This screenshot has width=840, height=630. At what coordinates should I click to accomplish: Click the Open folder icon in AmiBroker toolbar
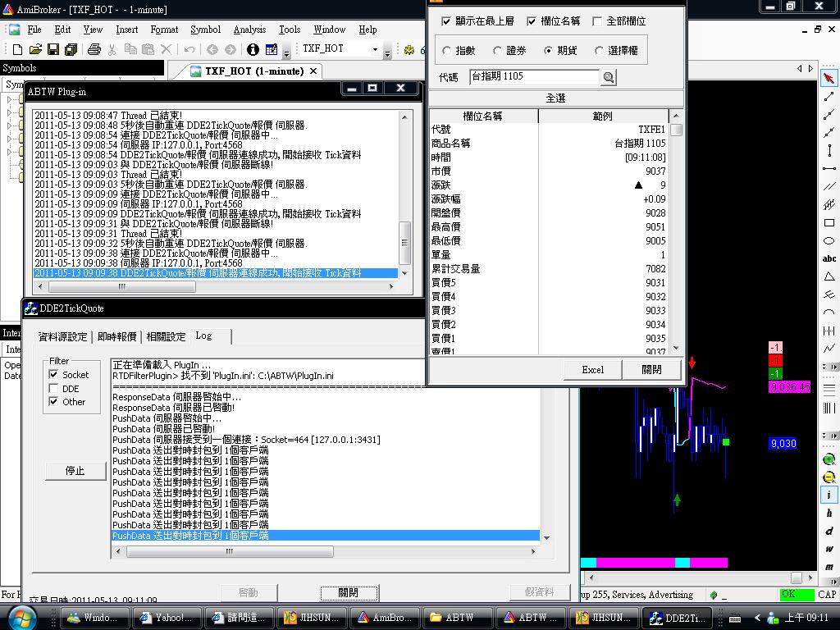(x=35, y=49)
